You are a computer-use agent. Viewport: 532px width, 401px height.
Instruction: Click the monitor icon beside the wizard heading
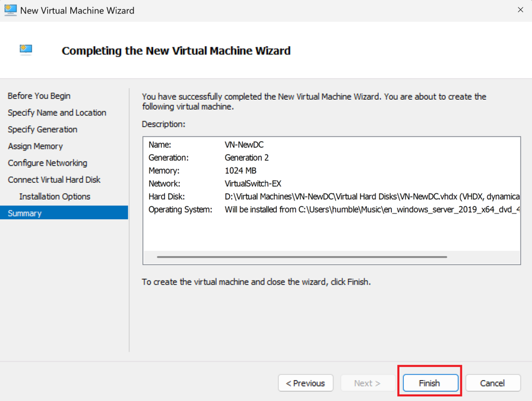(26, 50)
